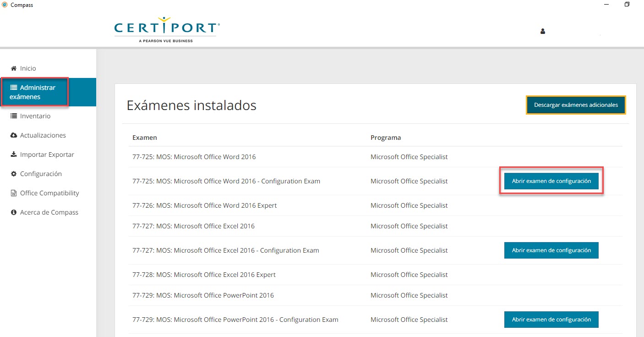Click the list icon beside Administrar exámenes
This screenshot has height=337, width=644.
pos(14,87)
